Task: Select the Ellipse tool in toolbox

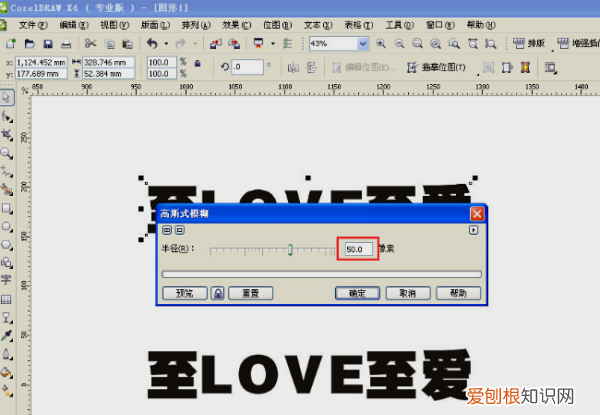Action: [x=7, y=227]
